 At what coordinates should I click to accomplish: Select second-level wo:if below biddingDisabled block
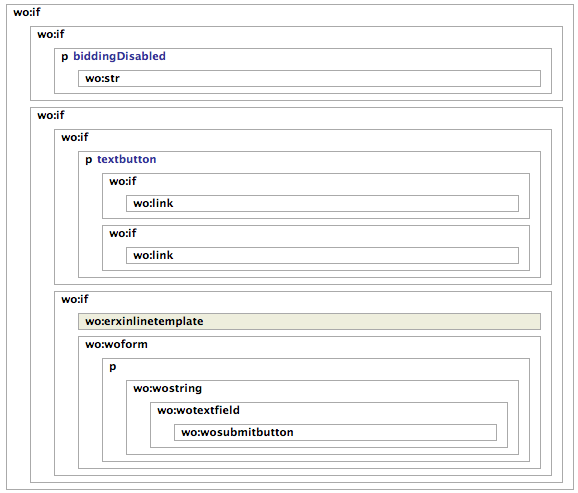coord(51,115)
